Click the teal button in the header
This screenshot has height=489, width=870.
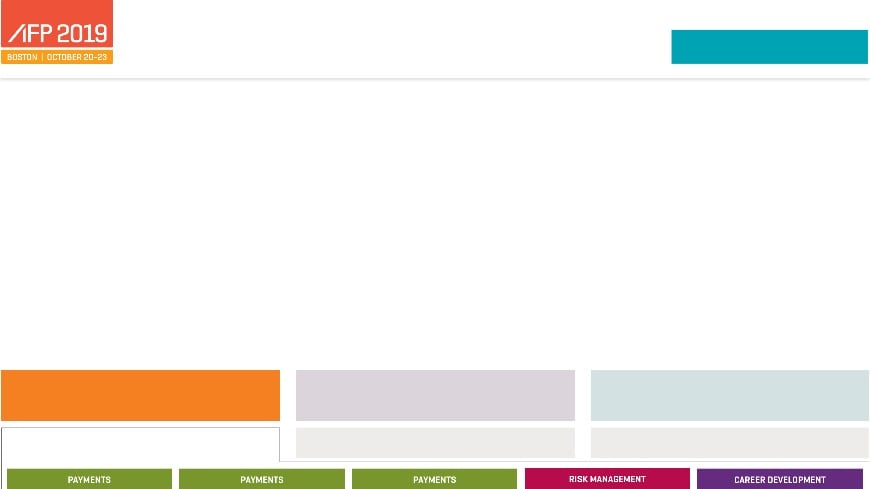769,47
